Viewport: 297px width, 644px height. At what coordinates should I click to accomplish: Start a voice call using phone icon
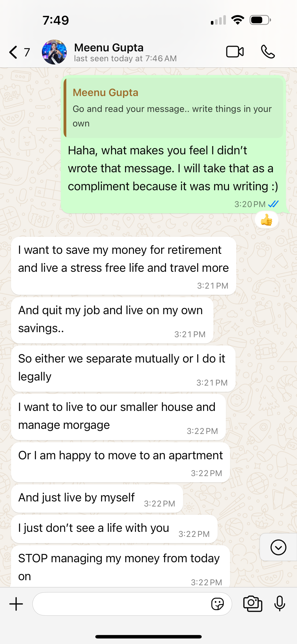(x=268, y=52)
